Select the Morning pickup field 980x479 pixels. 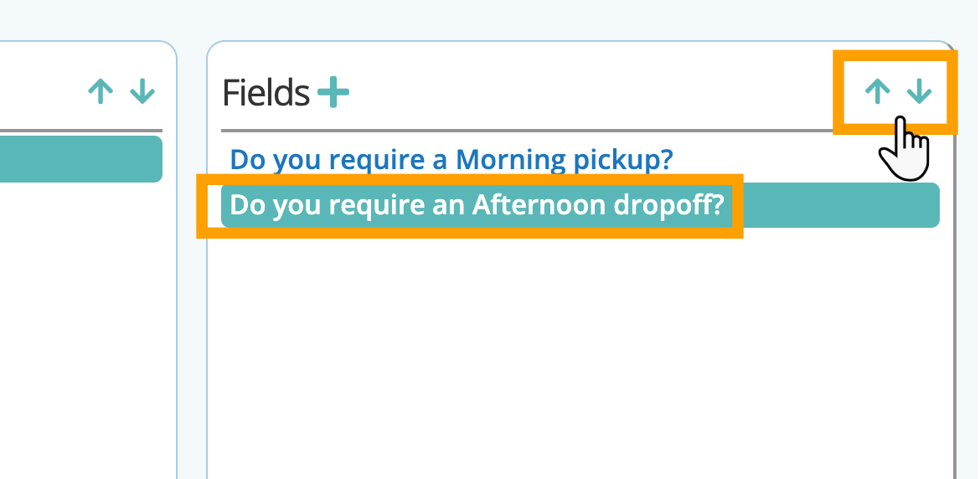pyautogui.click(x=451, y=159)
